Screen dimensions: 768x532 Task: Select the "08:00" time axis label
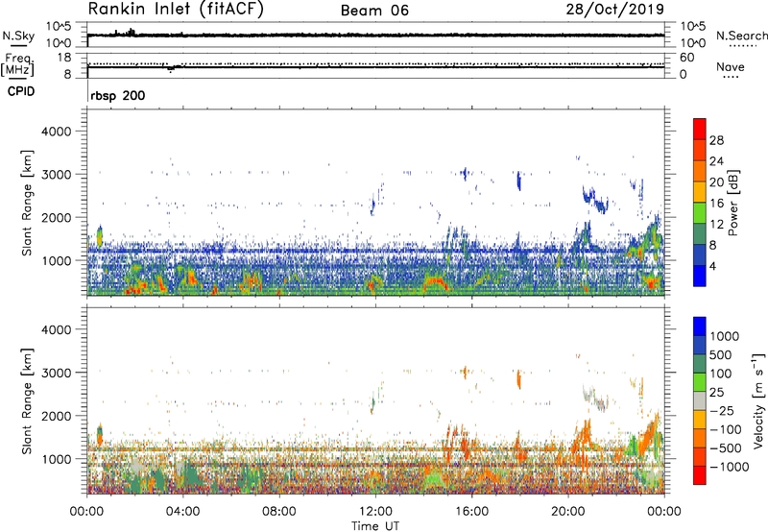[279, 512]
